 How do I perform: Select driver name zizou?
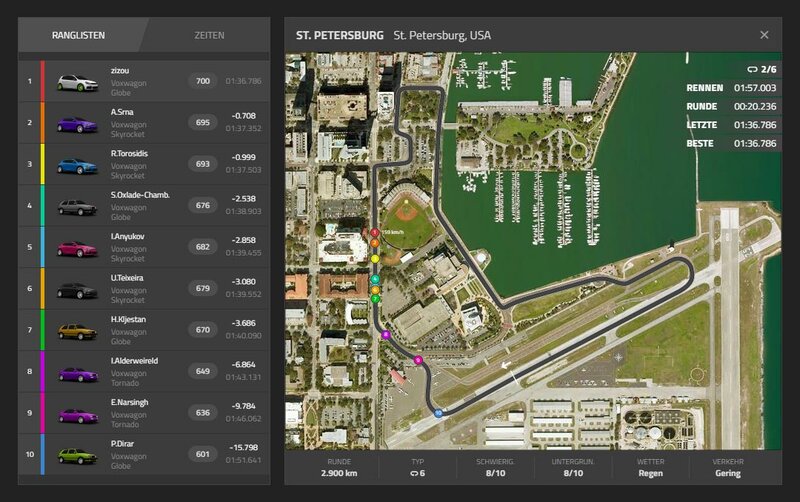click(120, 70)
